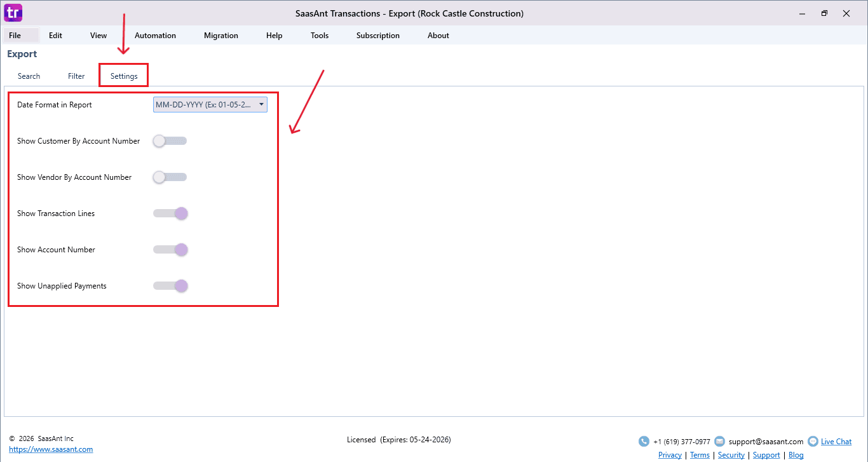Open the Edit menu
Viewport: 868px width, 462px height.
(x=55, y=36)
